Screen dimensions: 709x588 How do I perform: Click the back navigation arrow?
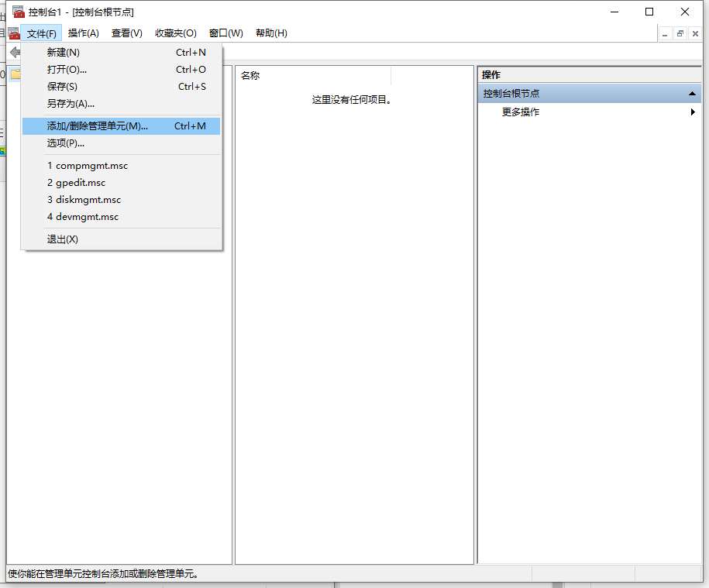pos(14,52)
